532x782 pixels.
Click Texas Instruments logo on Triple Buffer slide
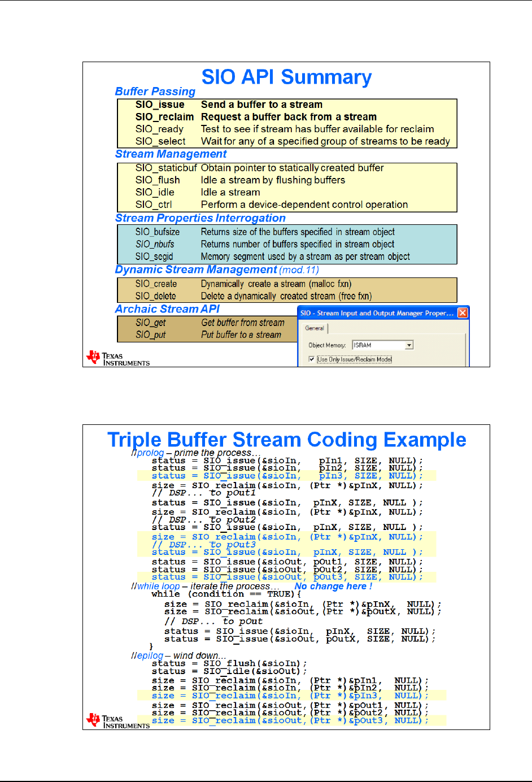(118, 721)
